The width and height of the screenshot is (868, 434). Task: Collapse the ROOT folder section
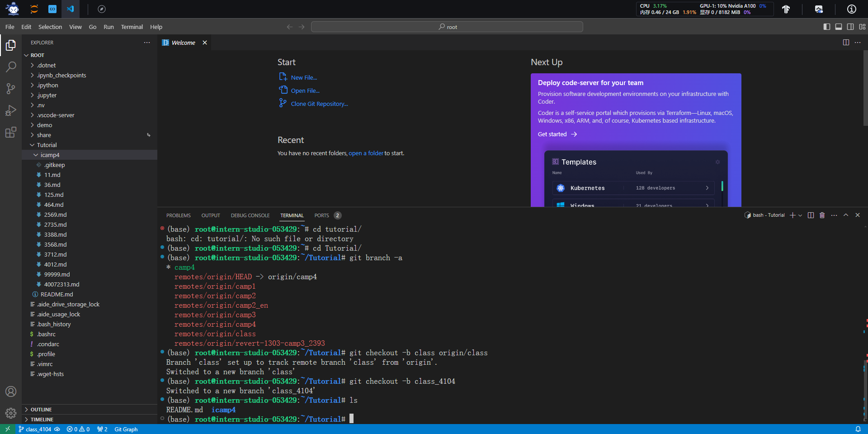pyautogui.click(x=90, y=55)
